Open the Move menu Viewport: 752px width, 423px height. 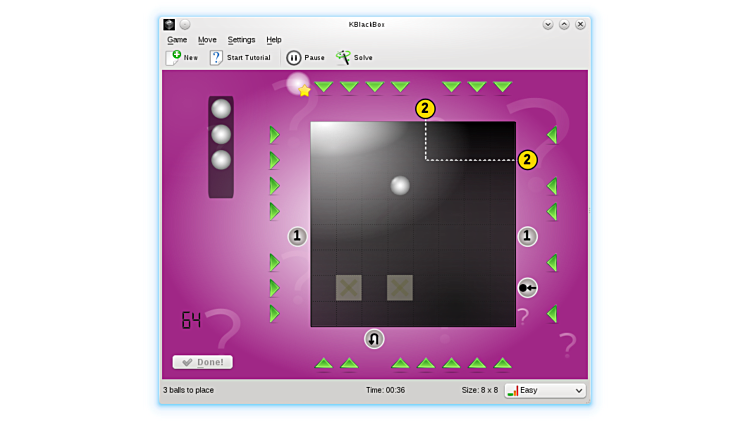207,40
